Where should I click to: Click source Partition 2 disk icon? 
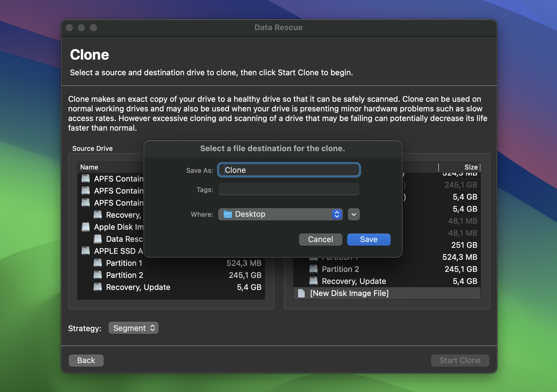pos(98,275)
